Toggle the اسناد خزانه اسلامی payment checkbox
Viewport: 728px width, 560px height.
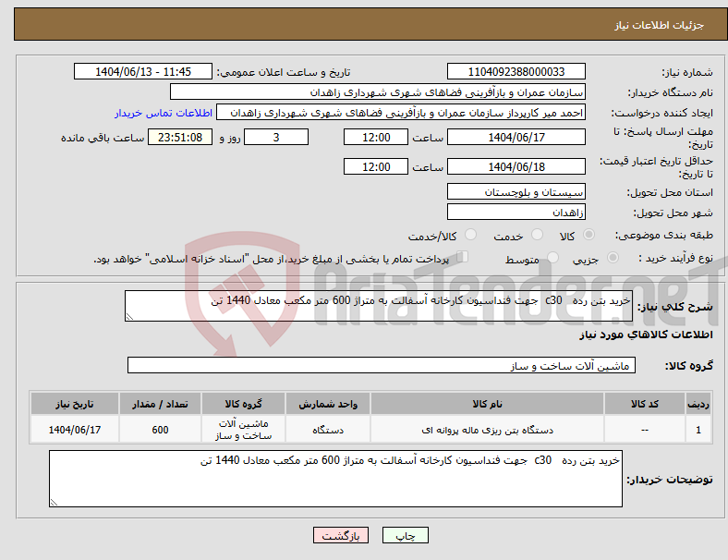[463, 256]
